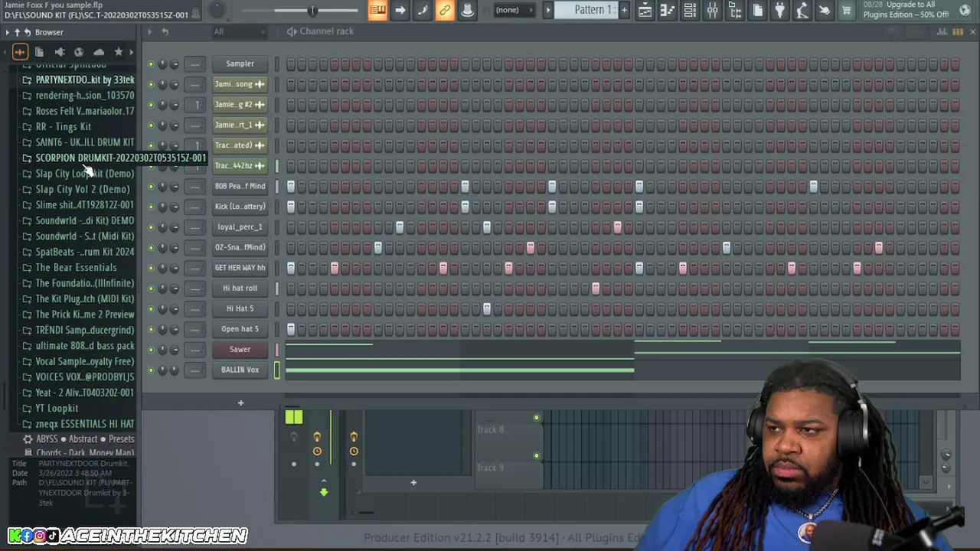The image size is (980, 551).
Task: Open the BALLIN Vox channel button
Action: coord(240,370)
